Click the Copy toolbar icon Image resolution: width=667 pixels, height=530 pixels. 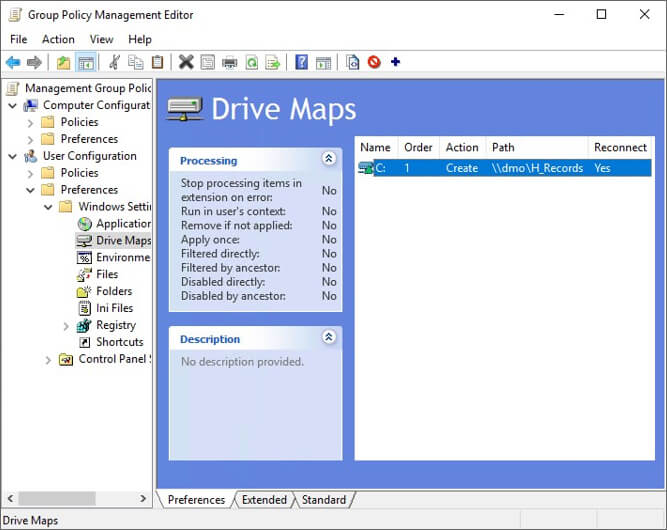click(x=136, y=63)
